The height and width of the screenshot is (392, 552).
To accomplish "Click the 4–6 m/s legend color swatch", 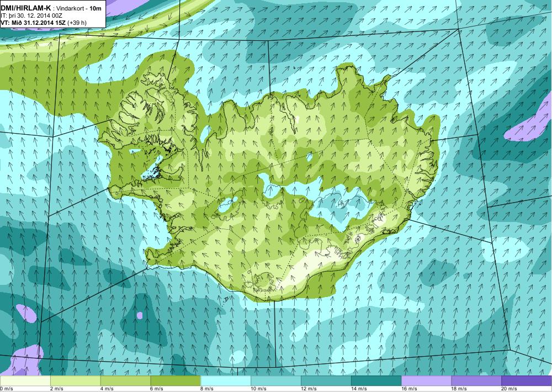I will click(125, 381).
